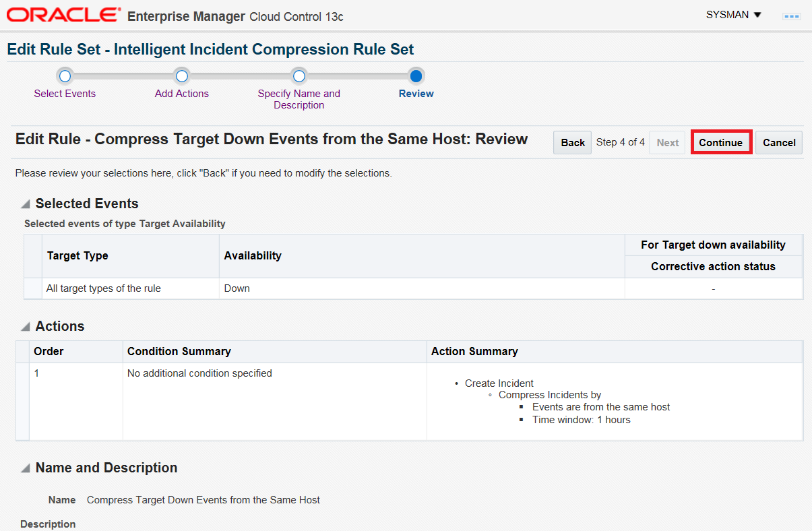Screen dimensions: 812x531
Task: Select action row with order 1
Action: (409, 402)
